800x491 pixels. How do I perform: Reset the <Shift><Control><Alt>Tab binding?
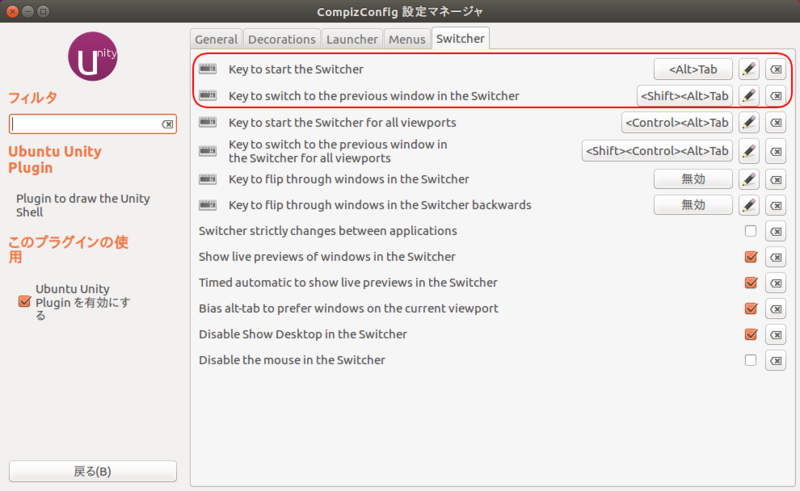tap(776, 151)
